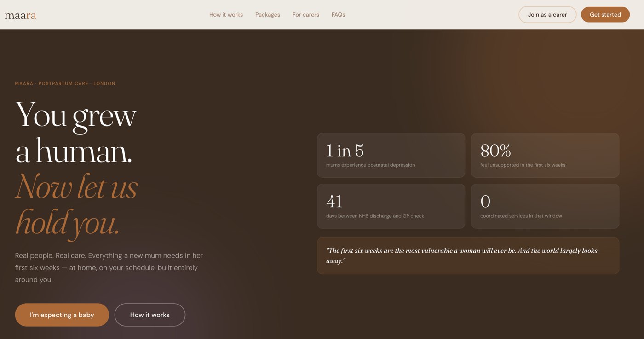Click the I'm expecting a baby button
The image size is (644, 339).
click(x=62, y=315)
